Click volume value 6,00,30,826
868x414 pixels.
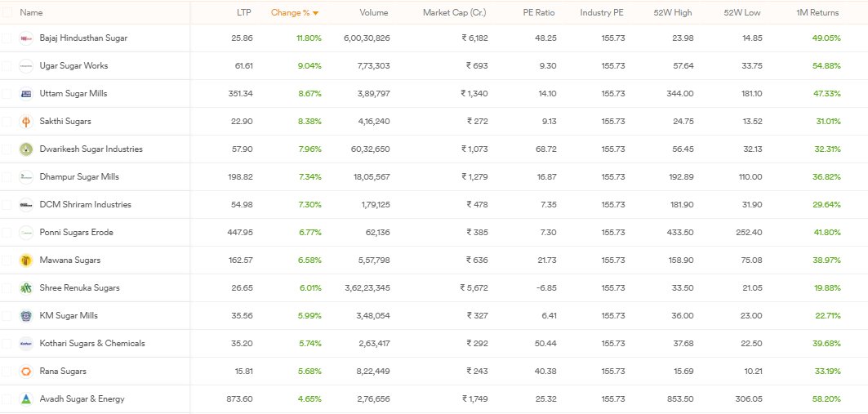click(367, 38)
